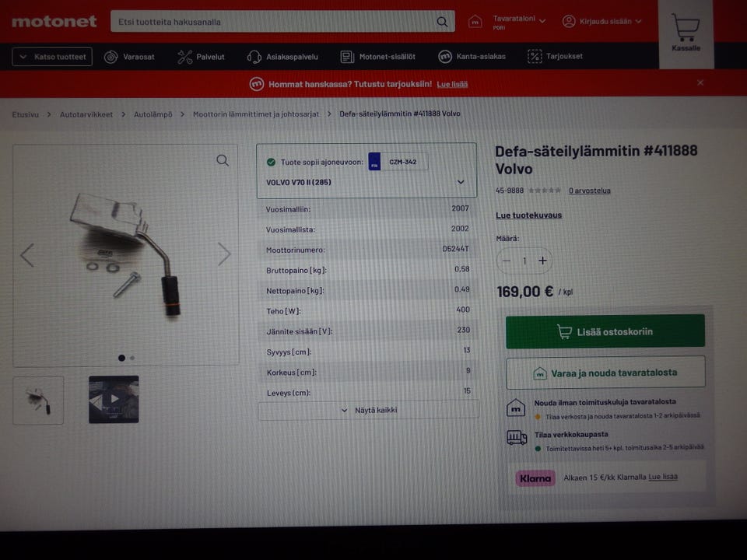The height and width of the screenshot is (560, 747).
Task: Click the search magnifier icon in search bar
Action: click(442, 22)
